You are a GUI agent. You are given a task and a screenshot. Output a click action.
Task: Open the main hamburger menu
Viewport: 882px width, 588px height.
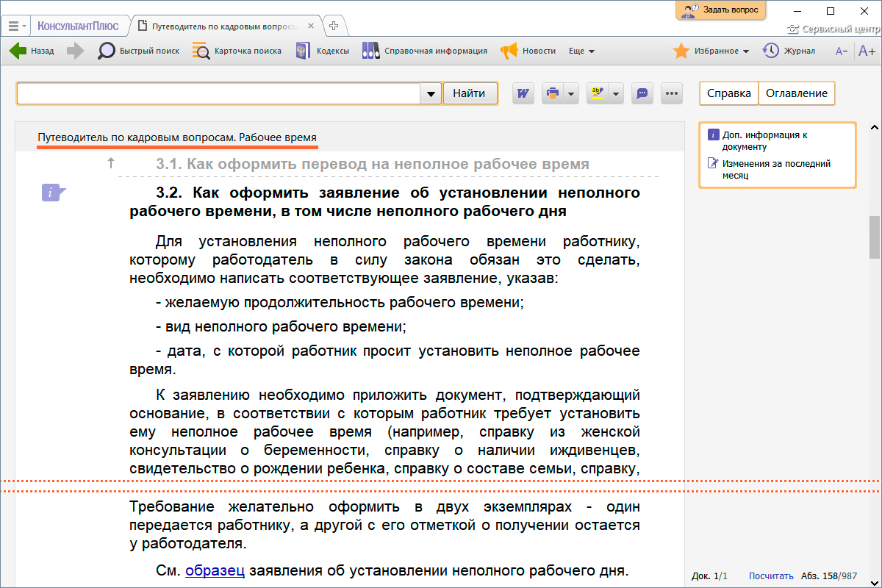(x=16, y=26)
